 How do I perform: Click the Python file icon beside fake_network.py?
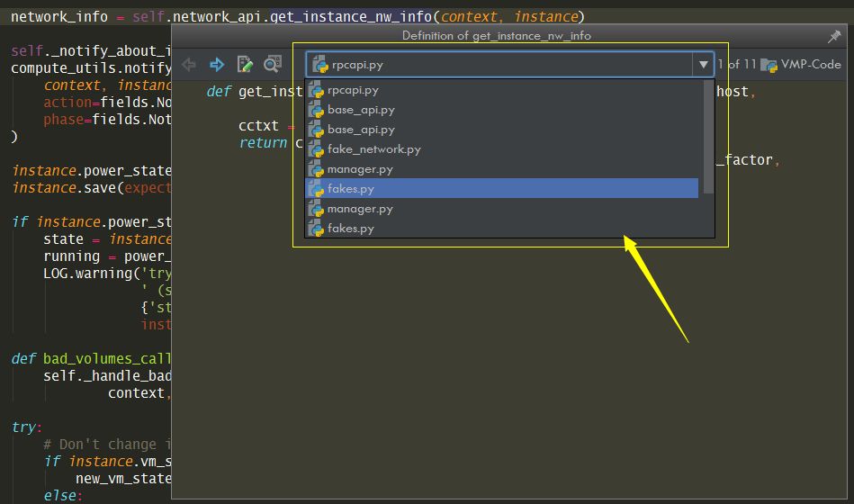(316, 149)
